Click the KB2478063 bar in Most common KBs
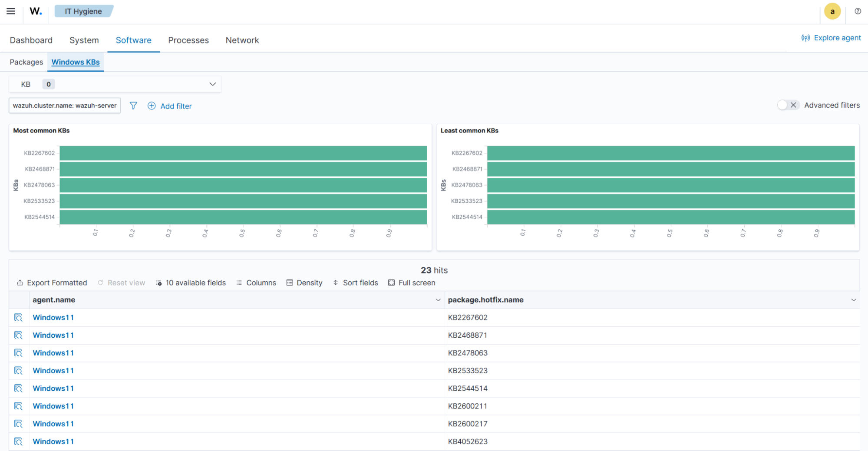868x451 pixels. (243, 185)
